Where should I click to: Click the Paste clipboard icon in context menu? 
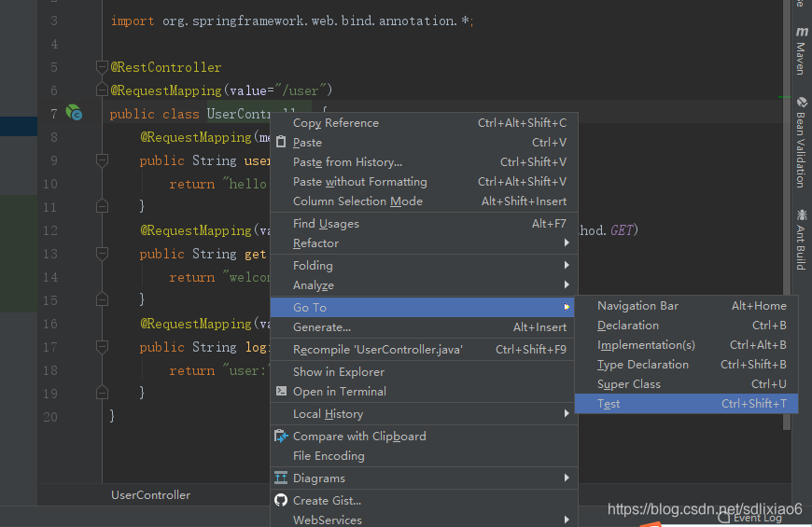[x=281, y=142]
